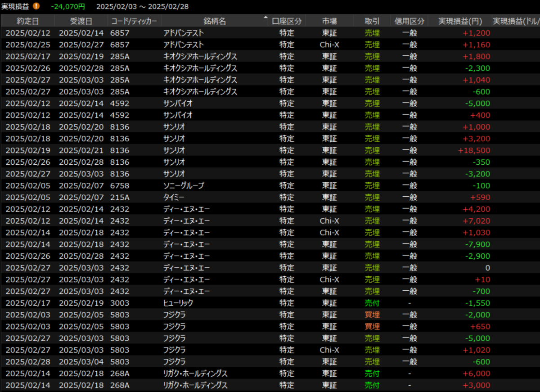The image size is (540, 392).
Task: Select the -100 ソニーグループ loss cell
Action: (x=481, y=185)
